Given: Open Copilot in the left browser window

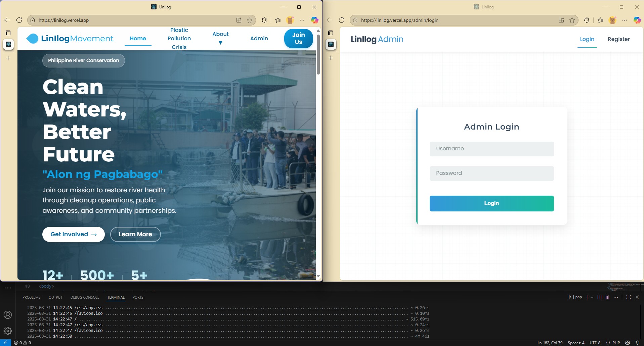Looking at the screenshot, I should (314, 20).
